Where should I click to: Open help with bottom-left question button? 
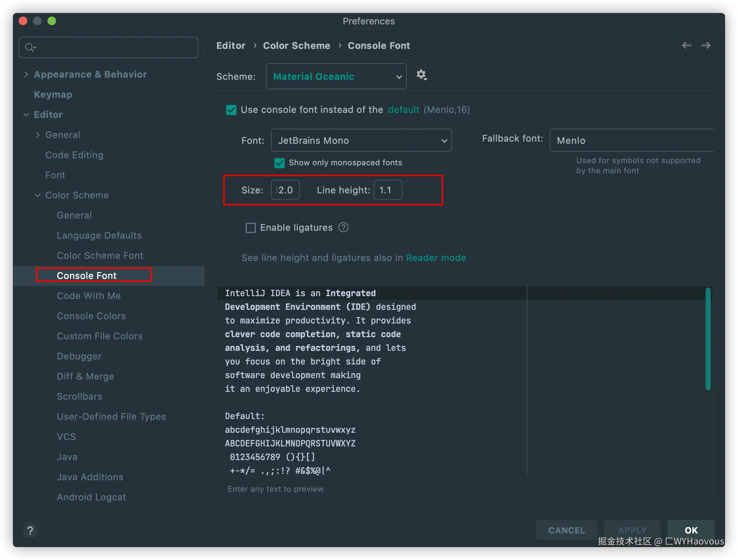30,530
